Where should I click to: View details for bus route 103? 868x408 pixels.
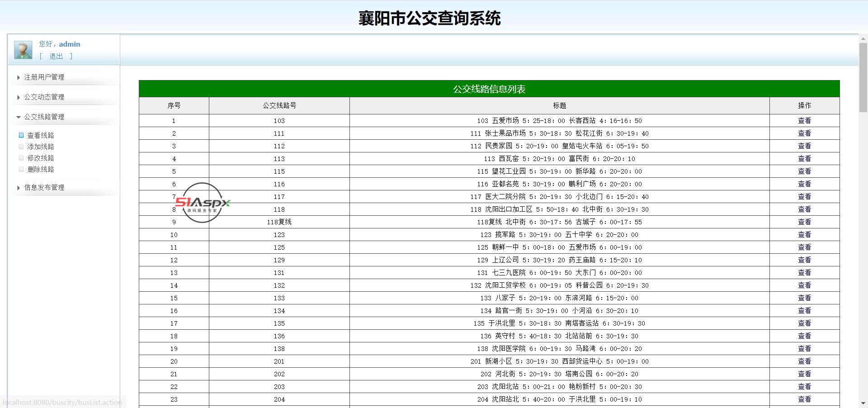click(x=805, y=121)
